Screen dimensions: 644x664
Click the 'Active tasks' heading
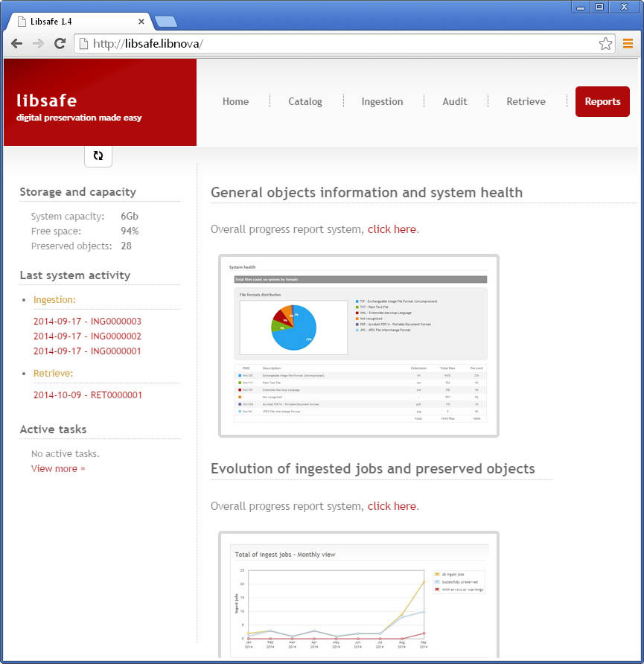coord(53,430)
